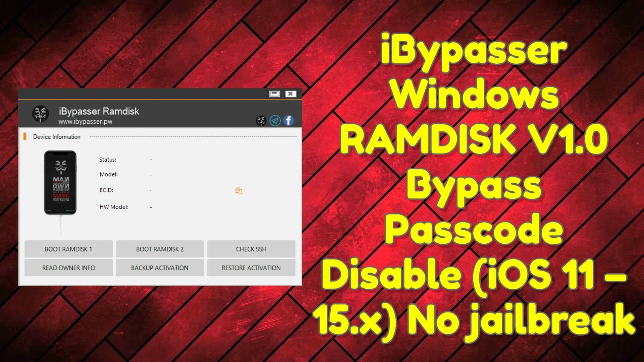Click the Model field value area
Viewport: 644px width, 362px height.
[151, 175]
